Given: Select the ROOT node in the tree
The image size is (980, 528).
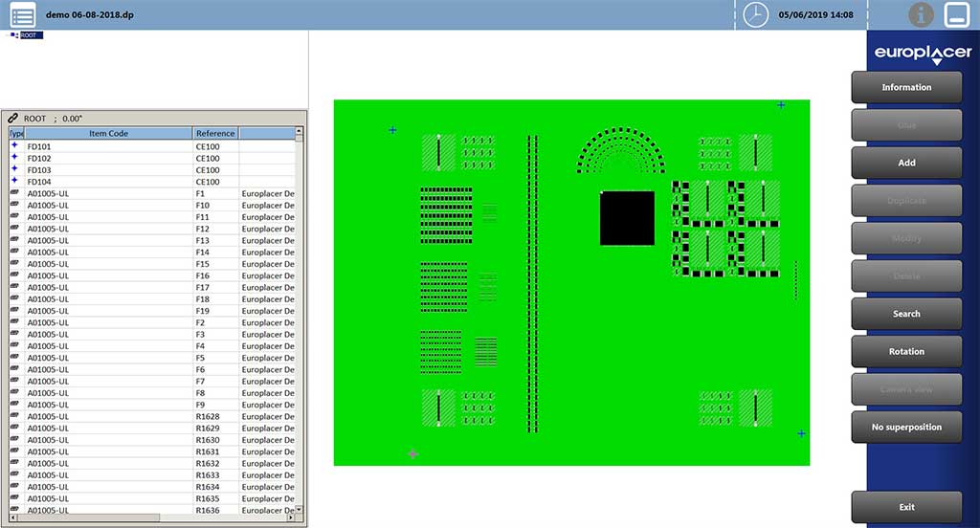Looking at the screenshot, I should [x=31, y=35].
